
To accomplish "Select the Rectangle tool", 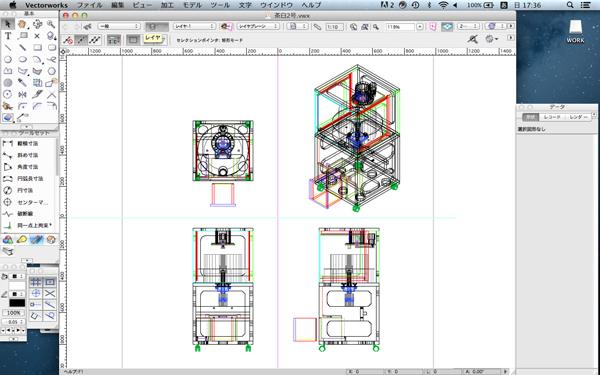I will 37,48.
